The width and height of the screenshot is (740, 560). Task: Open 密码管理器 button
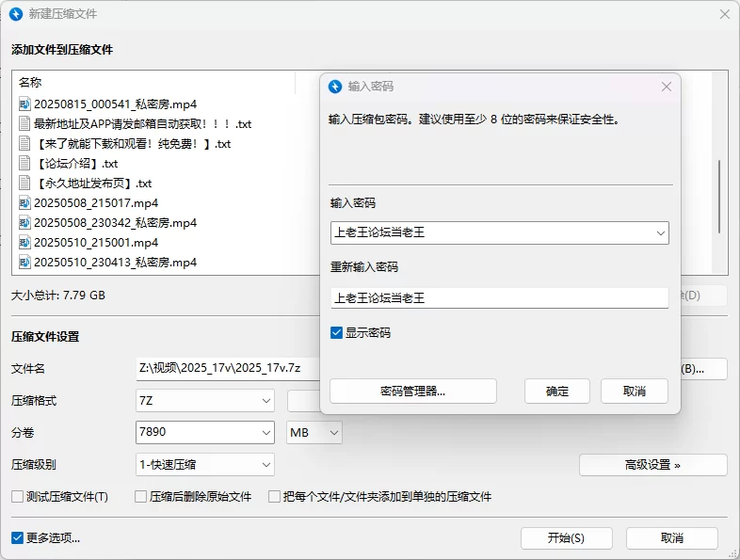pos(412,392)
